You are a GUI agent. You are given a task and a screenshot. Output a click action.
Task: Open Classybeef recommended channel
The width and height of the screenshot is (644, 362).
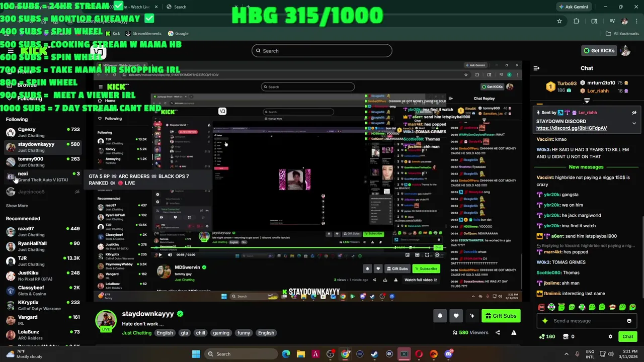43,290
